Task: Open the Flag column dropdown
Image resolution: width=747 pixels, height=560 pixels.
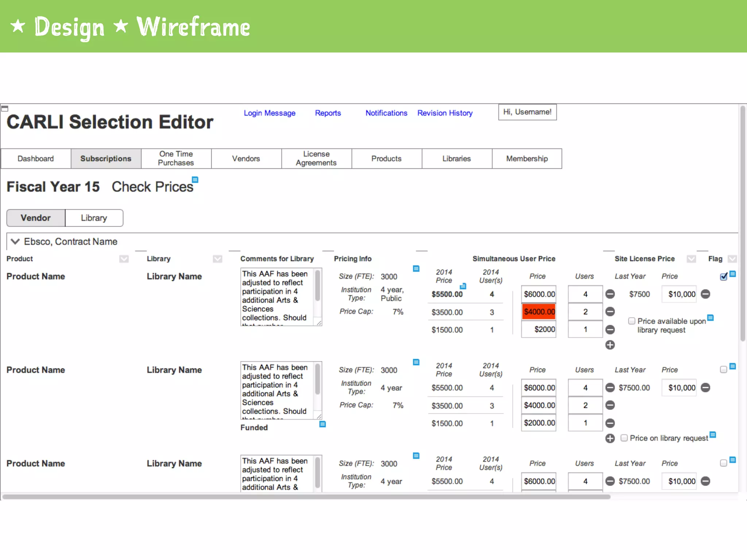Action: point(732,259)
